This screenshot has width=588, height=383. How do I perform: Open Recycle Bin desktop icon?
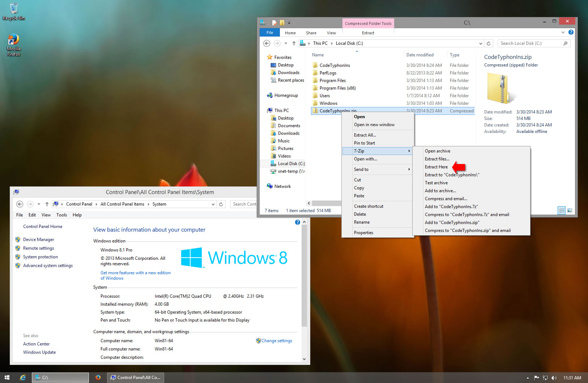coord(14,12)
